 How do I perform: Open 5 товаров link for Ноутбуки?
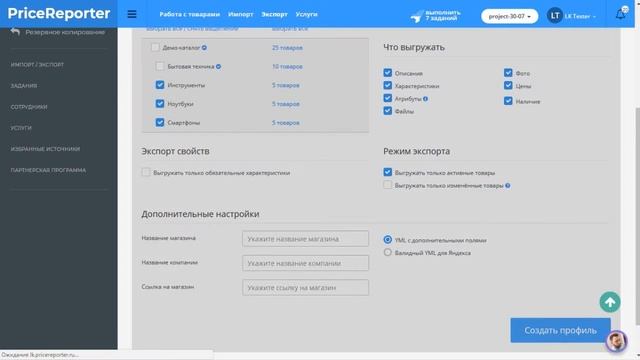tap(286, 104)
